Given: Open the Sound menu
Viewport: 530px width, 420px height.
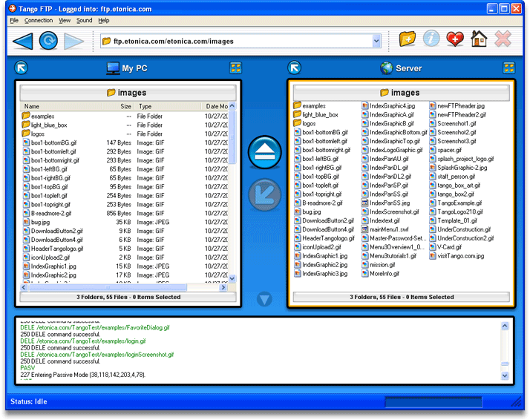Looking at the screenshot, I should pos(84,20).
